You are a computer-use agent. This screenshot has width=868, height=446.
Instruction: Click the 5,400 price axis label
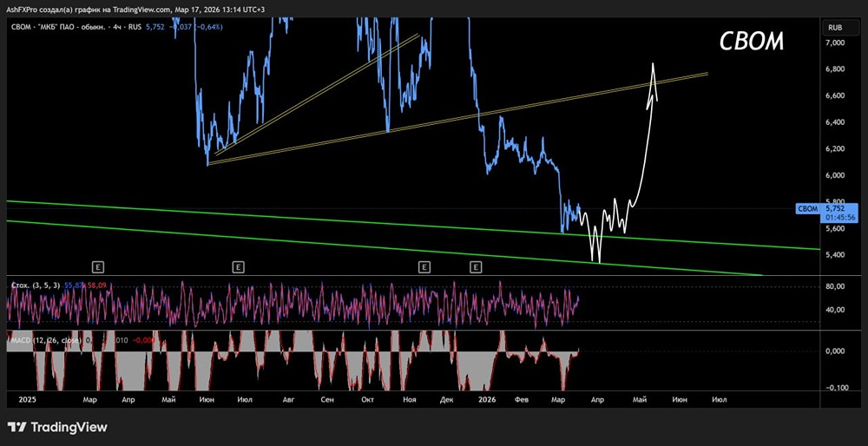(x=834, y=255)
